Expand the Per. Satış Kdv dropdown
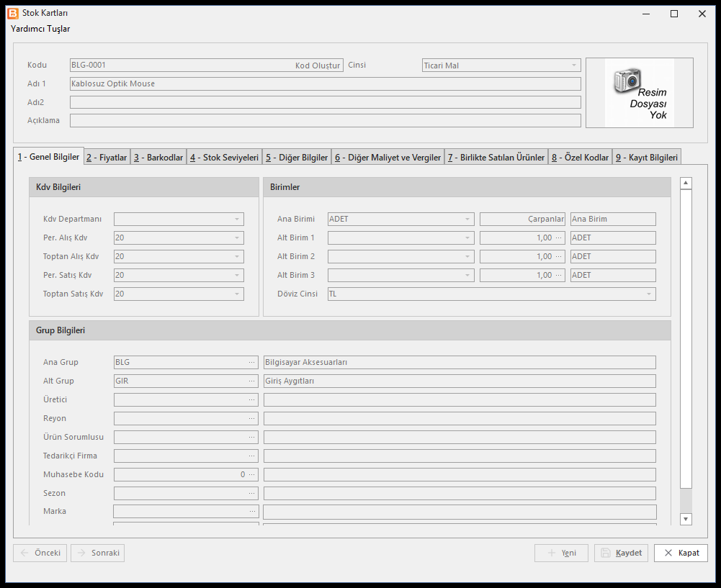Screen dimensions: 721x588 click(x=237, y=276)
